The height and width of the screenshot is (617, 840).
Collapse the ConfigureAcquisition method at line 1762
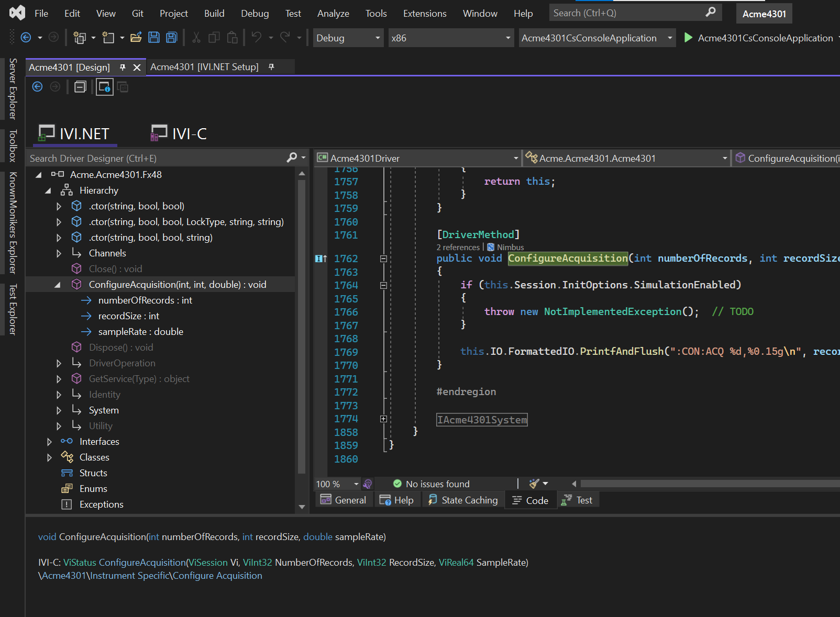point(383,259)
